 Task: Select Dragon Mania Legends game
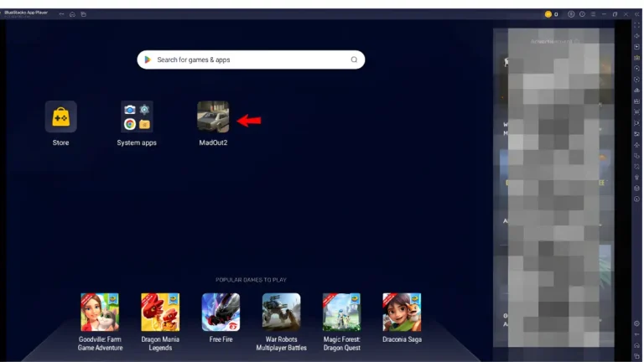point(160,312)
